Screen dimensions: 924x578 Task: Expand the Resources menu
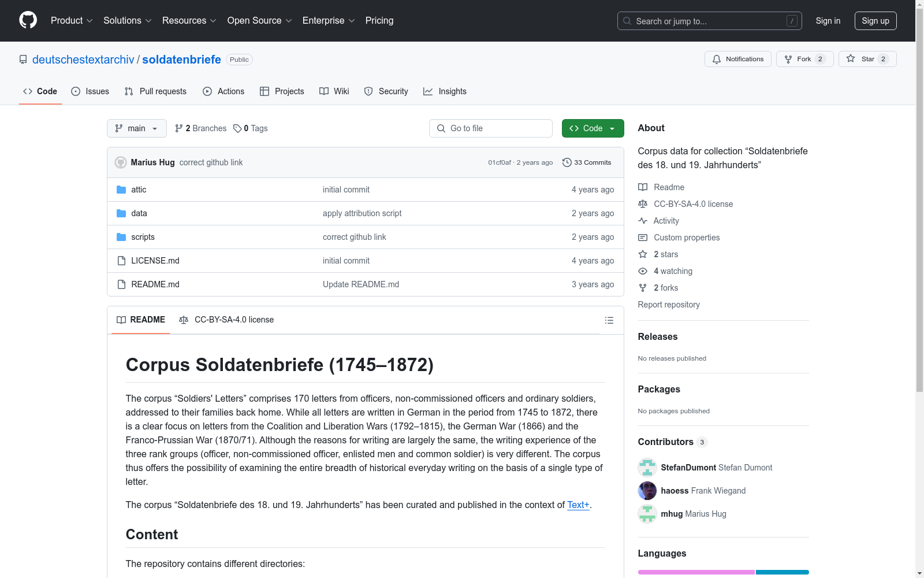pos(189,21)
